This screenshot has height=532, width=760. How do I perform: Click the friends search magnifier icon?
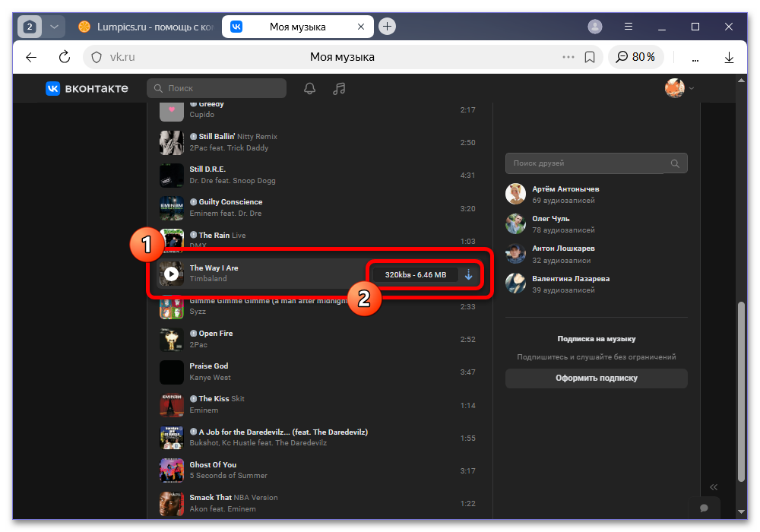tap(675, 163)
